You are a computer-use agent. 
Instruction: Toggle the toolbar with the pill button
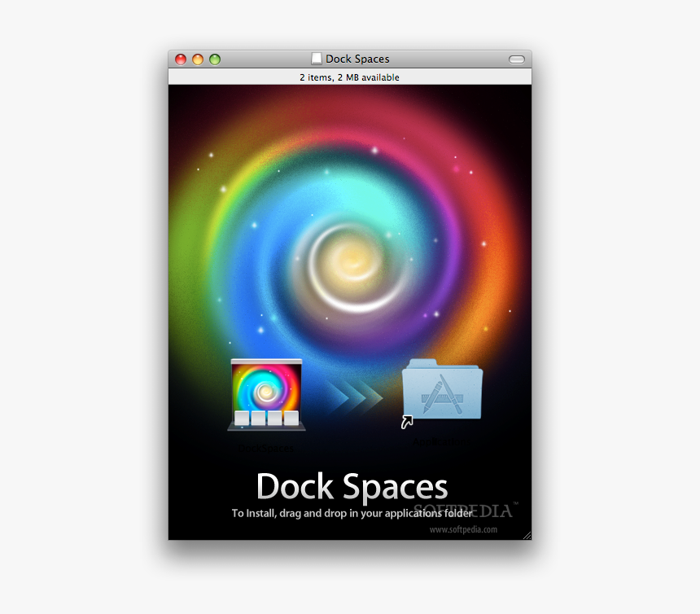coord(517,59)
